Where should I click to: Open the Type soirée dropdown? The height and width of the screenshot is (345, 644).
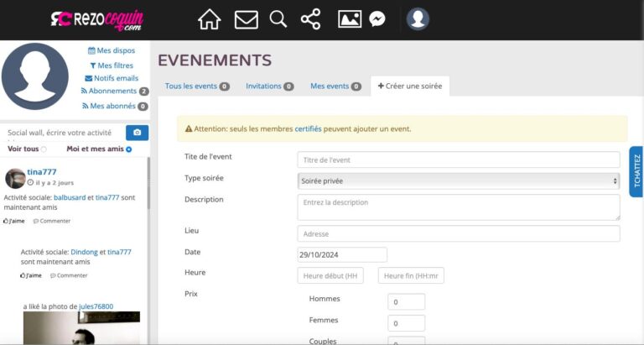459,181
